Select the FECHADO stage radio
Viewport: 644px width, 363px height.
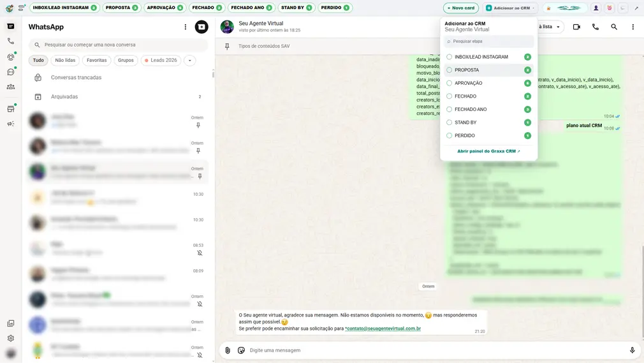pos(449,96)
